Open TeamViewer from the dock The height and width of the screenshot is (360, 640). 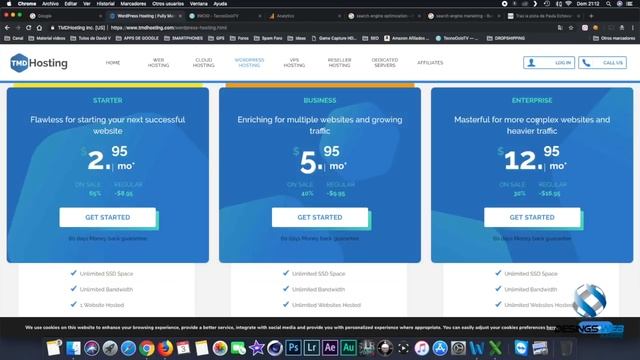[x=521, y=348]
